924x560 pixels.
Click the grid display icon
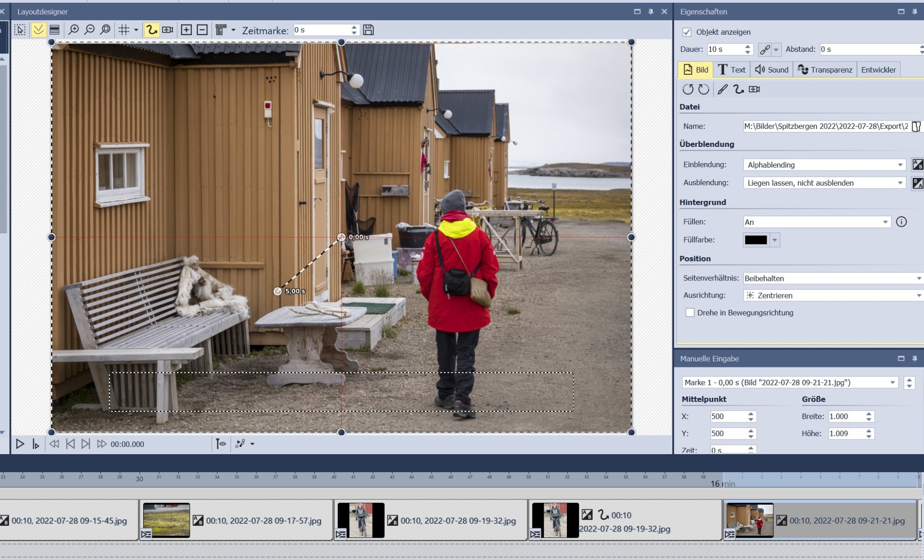tap(124, 30)
